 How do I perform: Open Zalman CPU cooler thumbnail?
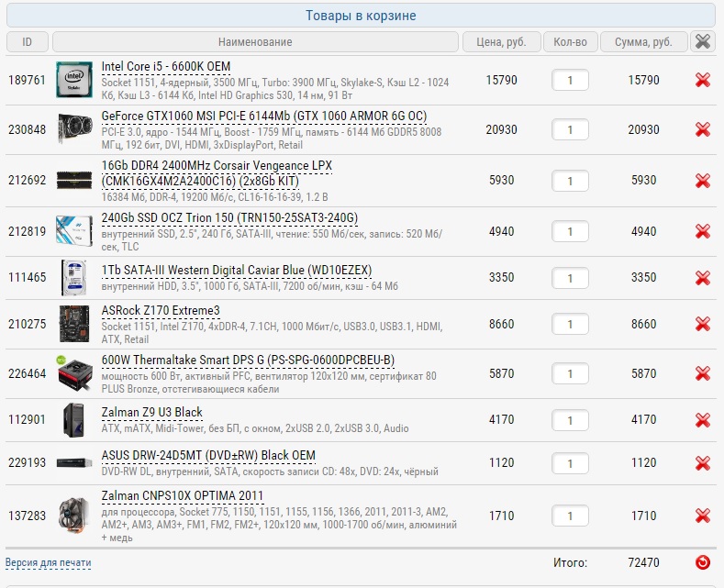pos(74,516)
